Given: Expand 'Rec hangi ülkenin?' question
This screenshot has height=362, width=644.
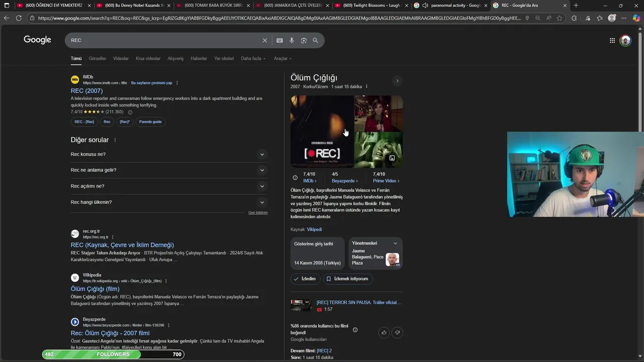Looking at the screenshot, I should [169, 202].
